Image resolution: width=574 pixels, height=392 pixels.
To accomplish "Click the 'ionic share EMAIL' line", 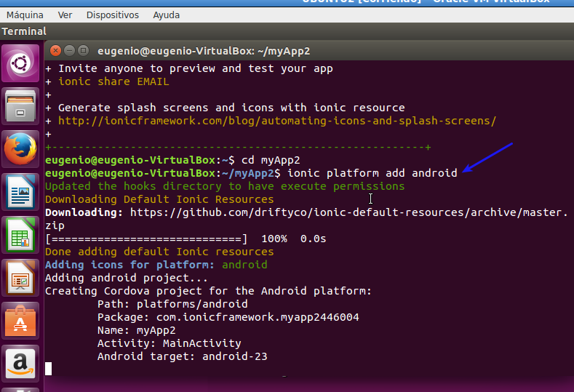I will 113,81.
